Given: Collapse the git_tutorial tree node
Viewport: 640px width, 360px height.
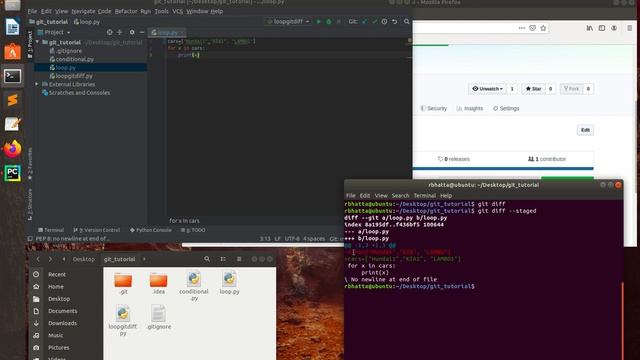Looking at the screenshot, I should point(38,42).
